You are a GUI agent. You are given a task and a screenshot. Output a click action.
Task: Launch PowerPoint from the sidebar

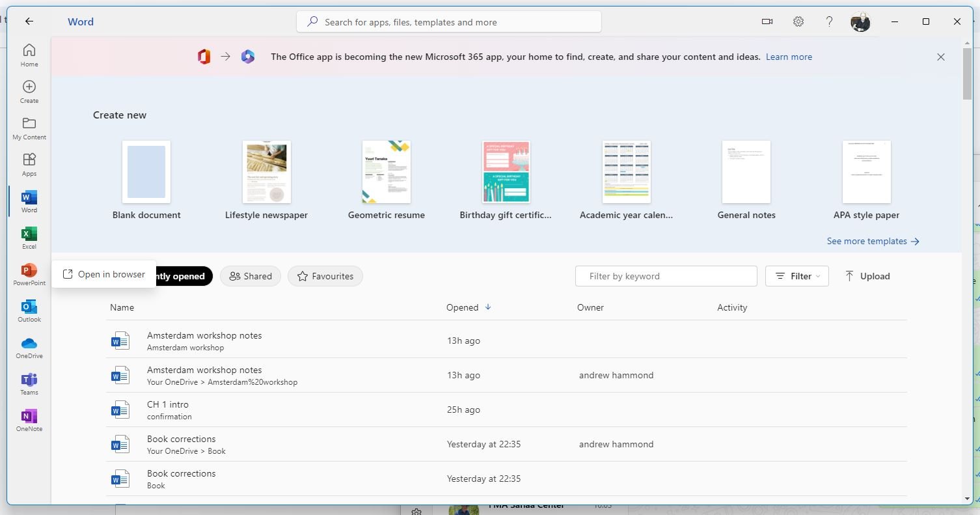pyautogui.click(x=29, y=274)
